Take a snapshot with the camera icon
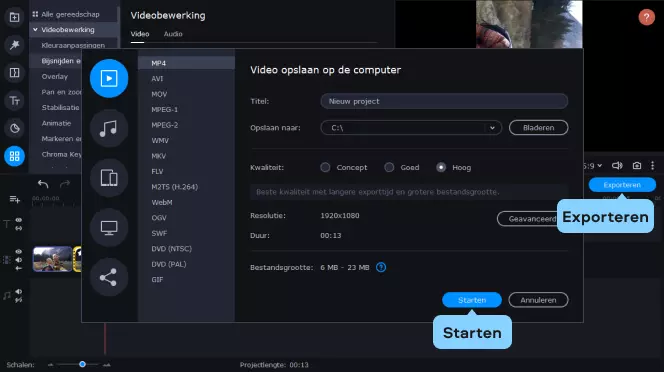The height and width of the screenshot is (372, 664). click(636, 166)
